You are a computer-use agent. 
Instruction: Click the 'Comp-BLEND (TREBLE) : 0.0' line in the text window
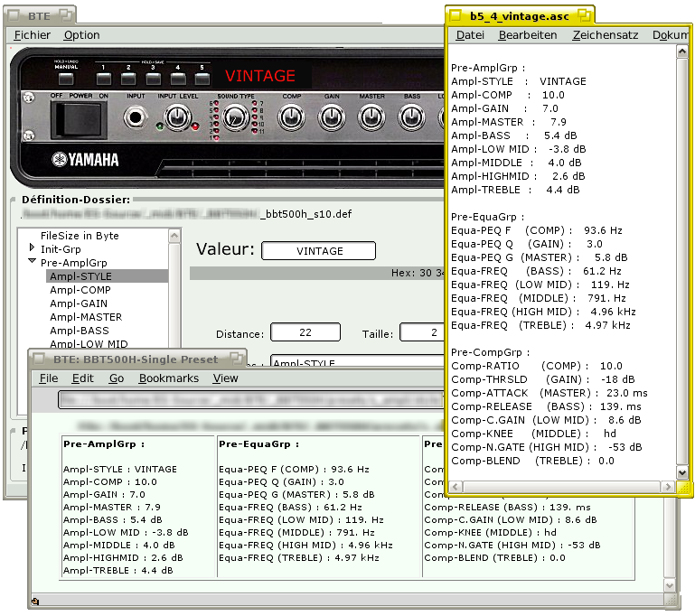pyautogui.click(x=532, y=461)
